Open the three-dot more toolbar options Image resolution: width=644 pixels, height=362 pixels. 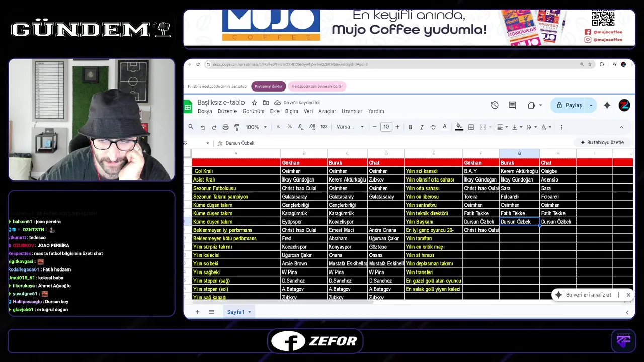coord(561,127)
